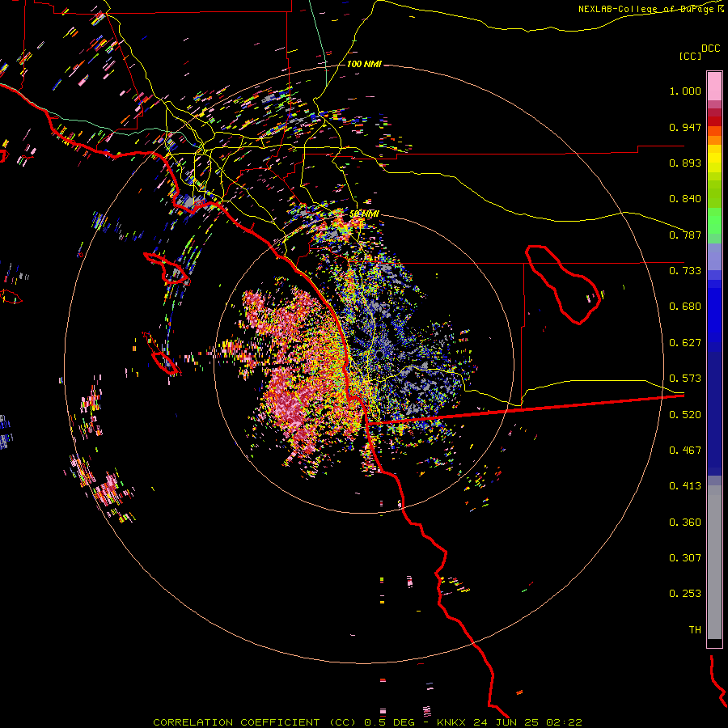Screen dimensions: 728x728
Task: Click the DCC product label
Action: coord(711,49)
